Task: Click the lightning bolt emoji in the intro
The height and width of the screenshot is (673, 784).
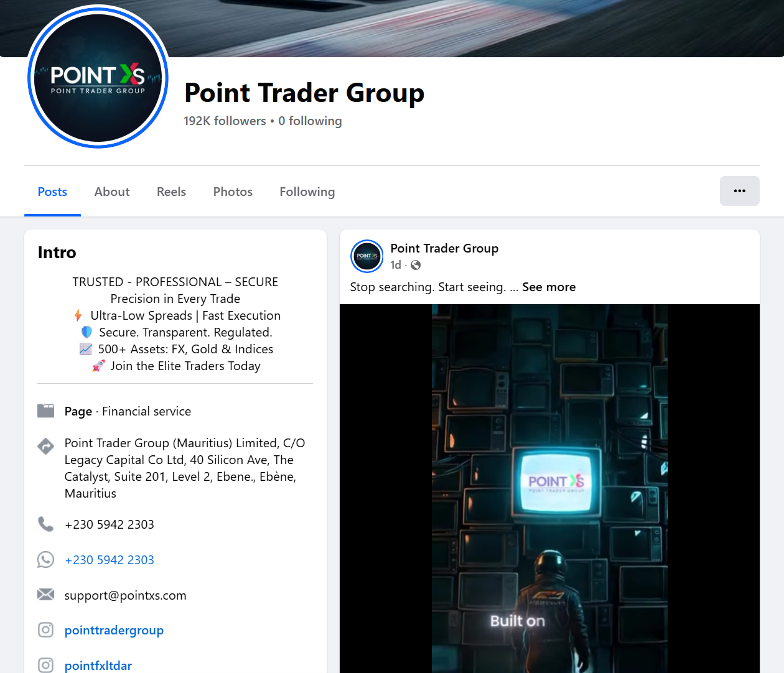Action: pyautogui.click(x=78, y=315)
